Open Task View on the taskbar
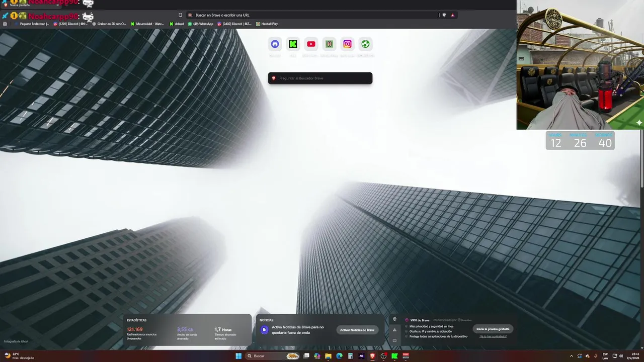Image resolution: width=644 pixels, height=362 pixels. (x=306, y=356)
